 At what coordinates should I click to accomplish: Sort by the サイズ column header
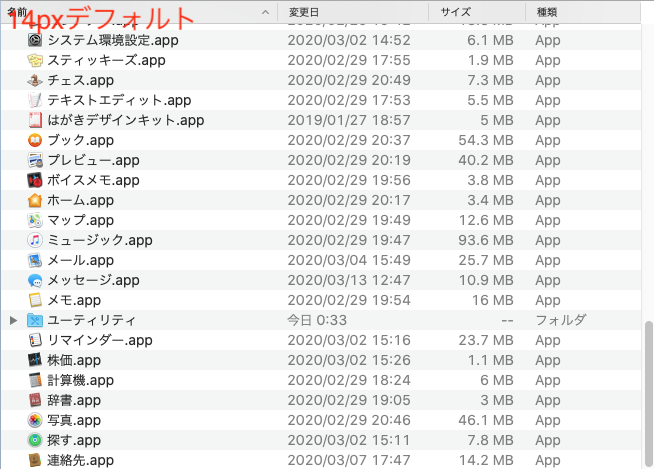(x=477, y=12)
